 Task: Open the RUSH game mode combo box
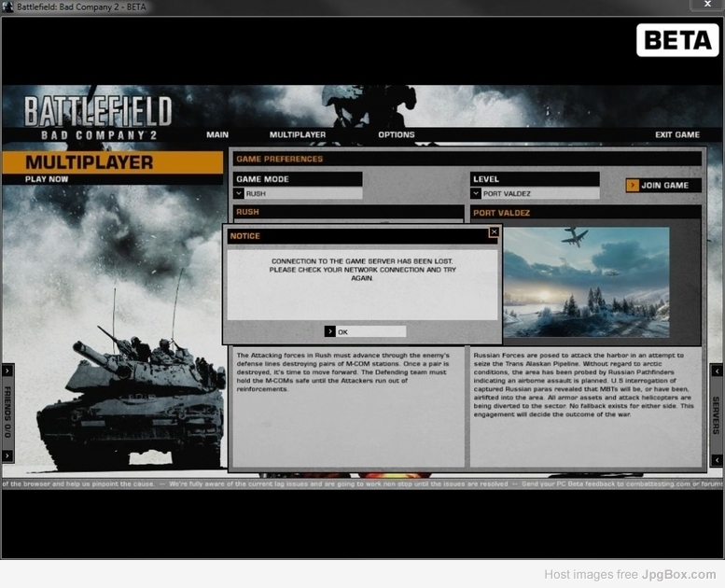point(298,193)
